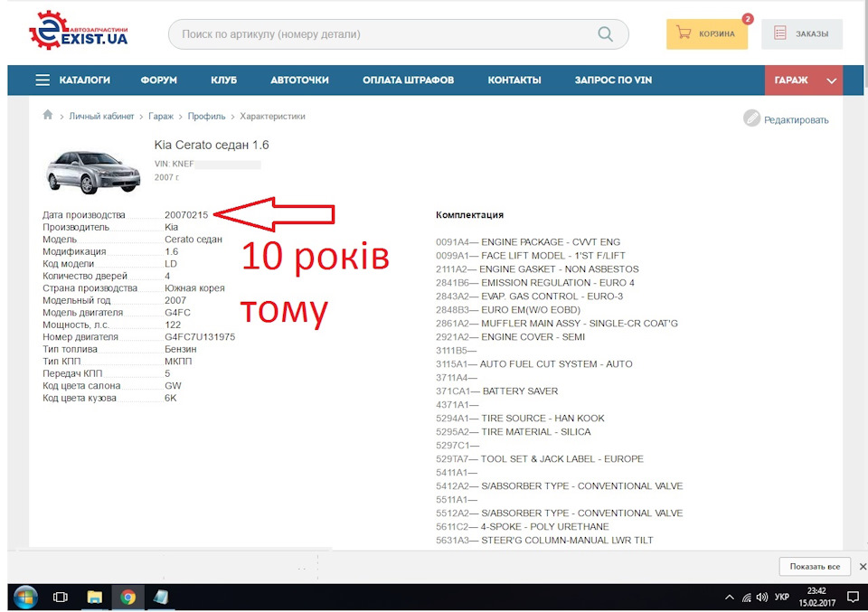868x612 pixels.
Task: Show hidden tray icons chevron
Action: coord(730,598)
